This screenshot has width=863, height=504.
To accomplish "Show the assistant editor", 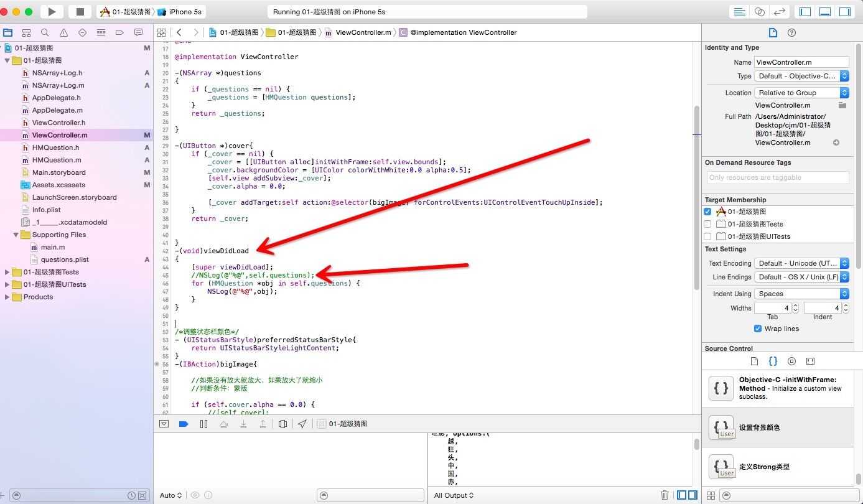I will point(760,12).
